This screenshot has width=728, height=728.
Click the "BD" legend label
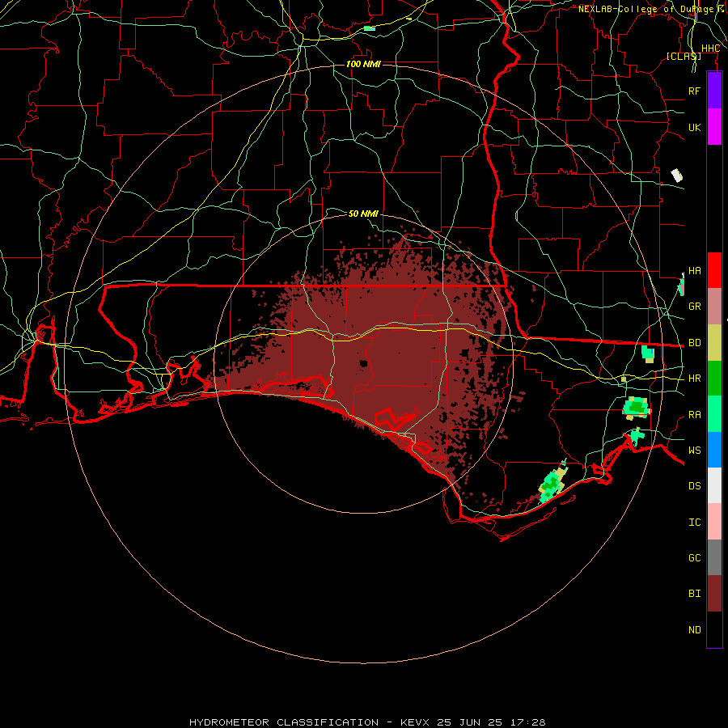coord(694,343)
